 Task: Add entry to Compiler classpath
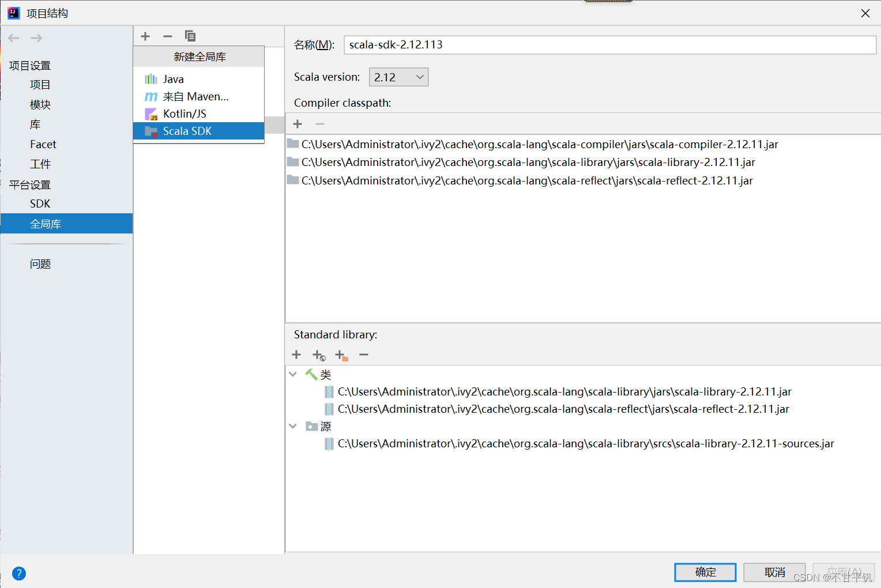coord(298,124)
